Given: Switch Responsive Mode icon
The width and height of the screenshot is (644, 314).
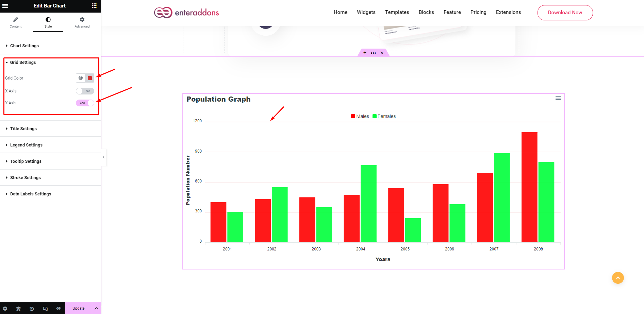Looking at the screenshot, I should [45, 309].
